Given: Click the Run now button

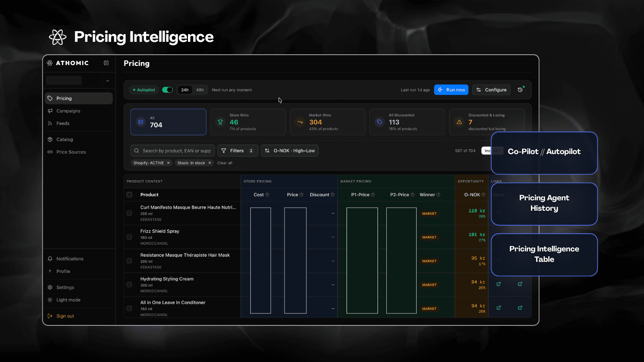Looking at the screenshot, I should [x=451, y=90].
